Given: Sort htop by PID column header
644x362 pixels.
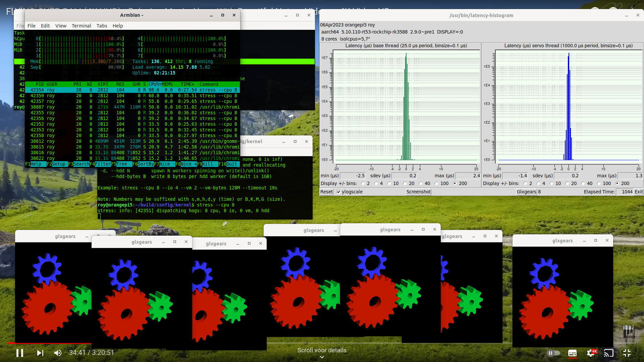Looking at the screenshot, I should 40,84.
